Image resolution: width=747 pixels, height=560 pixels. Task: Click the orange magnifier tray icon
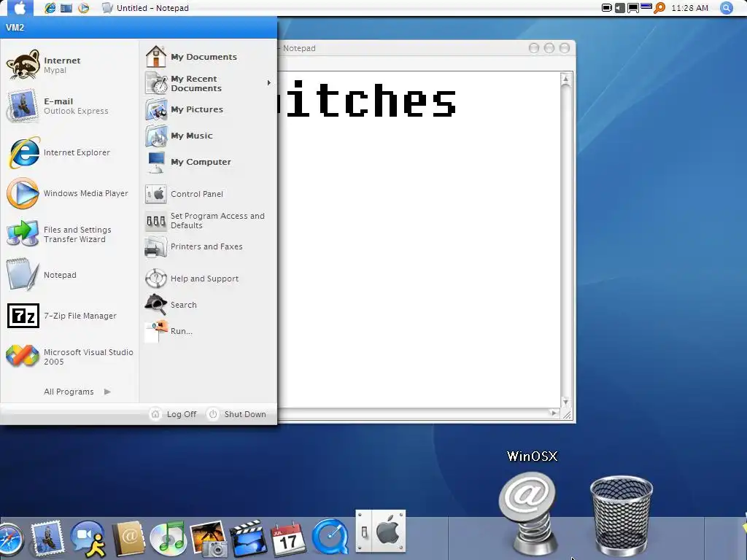click(x=659, y=7)
